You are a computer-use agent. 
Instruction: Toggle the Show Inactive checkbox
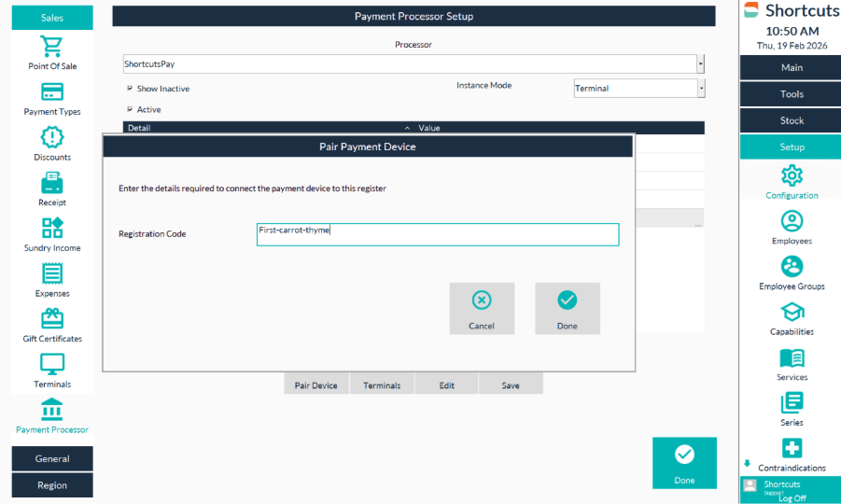(x=130, y=89)
